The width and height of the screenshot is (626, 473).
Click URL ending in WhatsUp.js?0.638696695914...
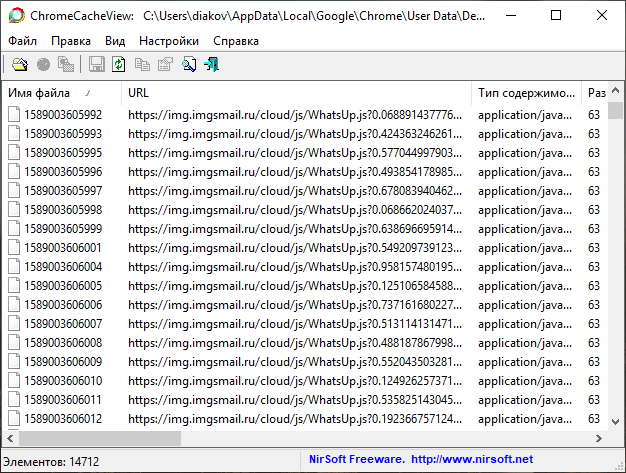[295, 229]
